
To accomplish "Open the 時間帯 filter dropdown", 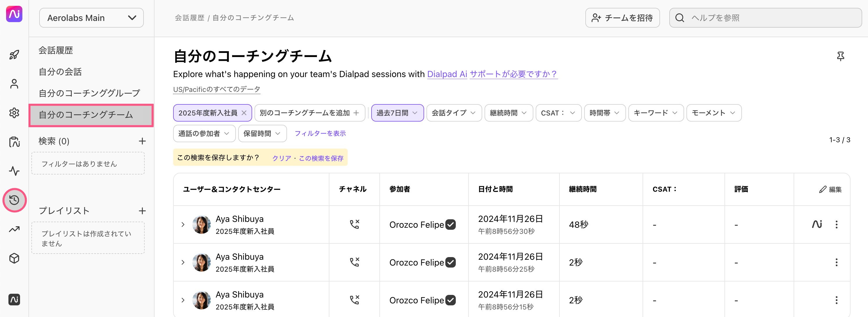I will 605,113.
